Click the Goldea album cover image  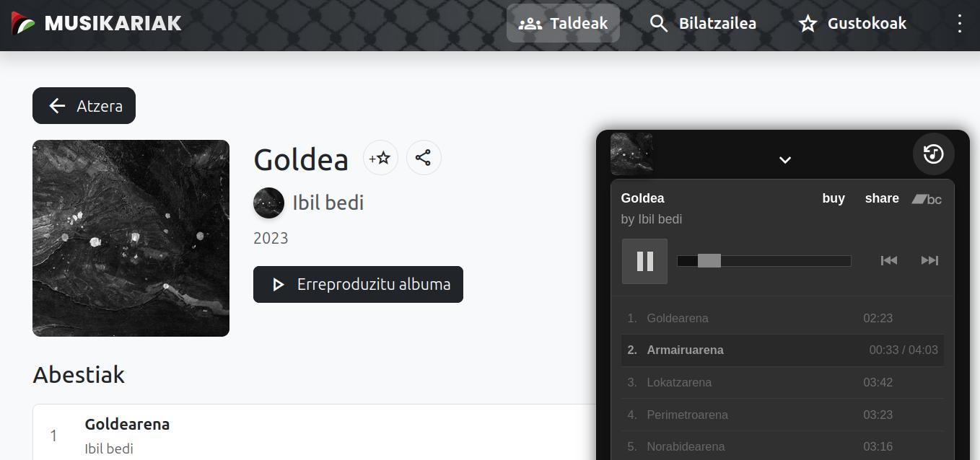[x=131, y=238]
